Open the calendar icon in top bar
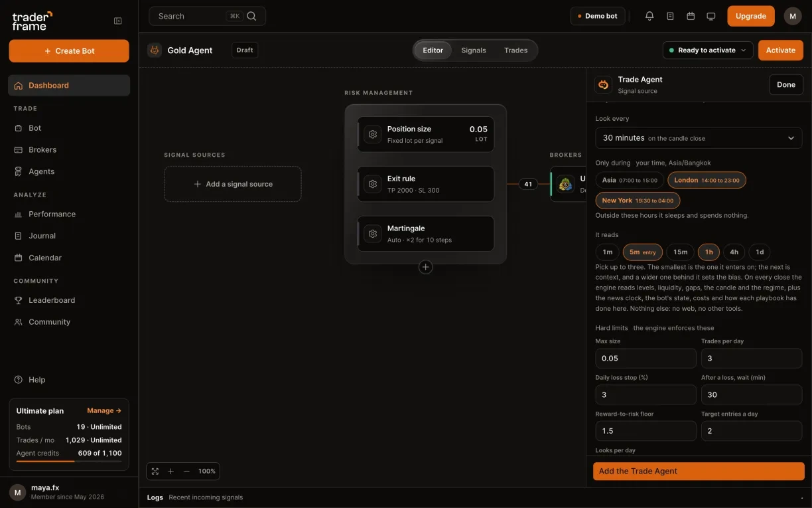Image resolution: width=812 pixels, height=508 pixels. (x=691, y=16)
